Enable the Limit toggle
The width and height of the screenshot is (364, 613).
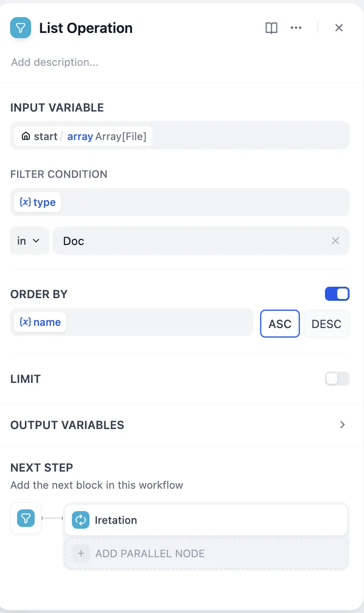337,379
